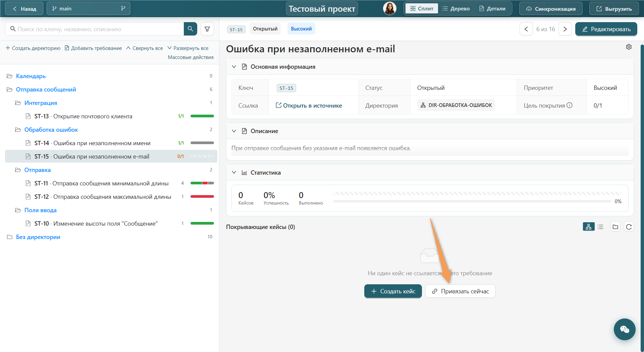Switch covering cases to list view icon
Image resolution: width=644 pixels, height=352 pixels.
(x=600, y=227)
